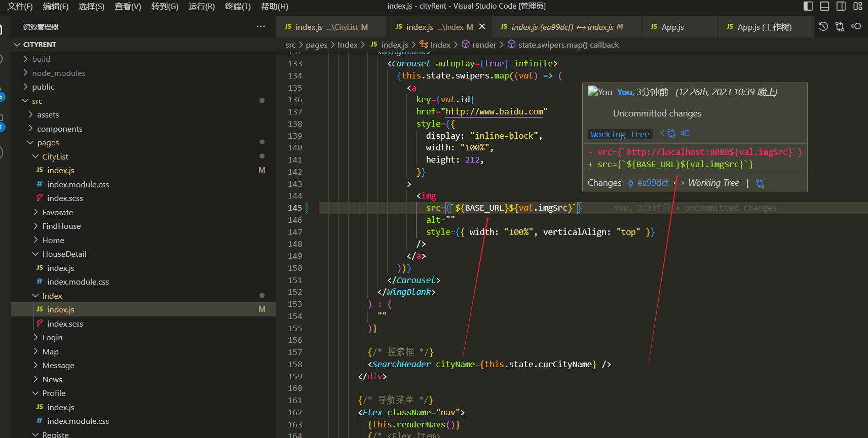Click index.js in the breadcrumb
This screenshot has width=868, height=438.
pos(394,45)
